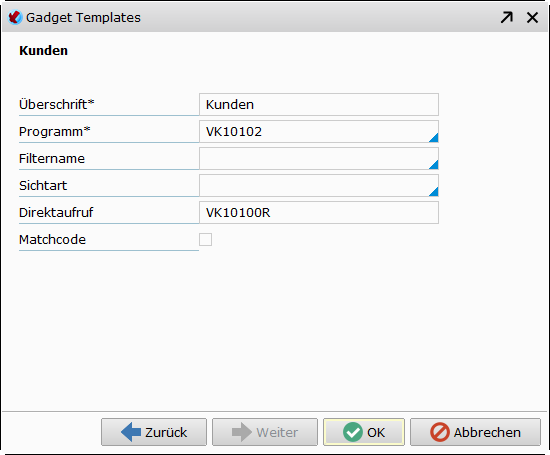Close the Gadget Templates dialog
The width and height of the screenshot is (550, 455).
click(532, 17)
